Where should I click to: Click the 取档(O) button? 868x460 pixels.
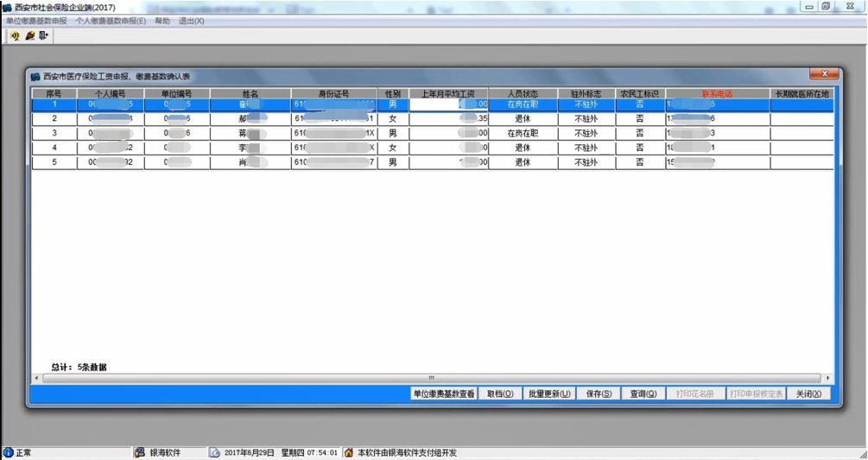click(500, 394)
